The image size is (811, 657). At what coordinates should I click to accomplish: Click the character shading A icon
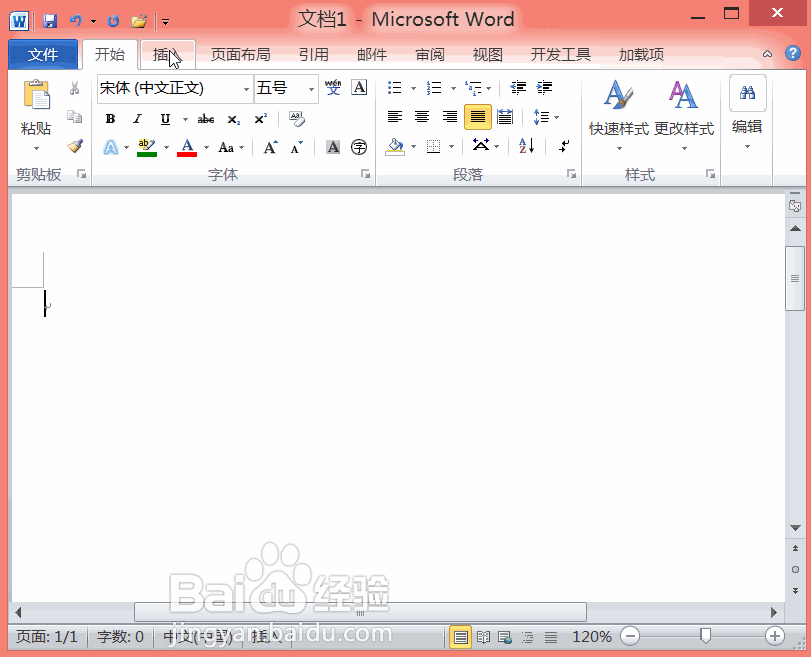coord(333,147)
